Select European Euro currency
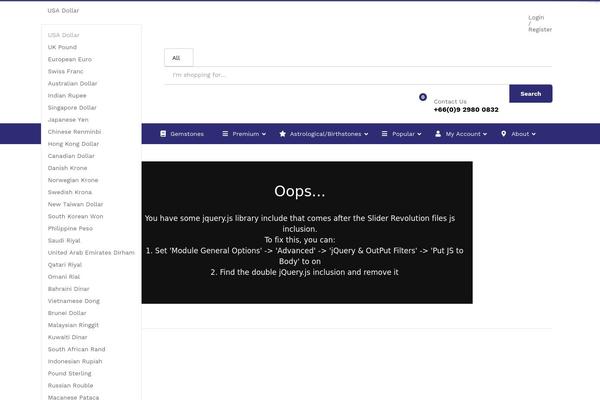600x400 pixels. [70, 59]
